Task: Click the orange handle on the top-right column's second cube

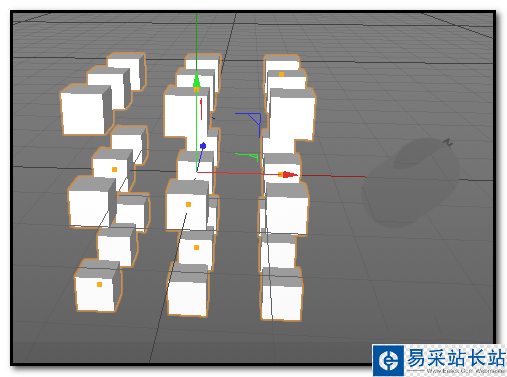Action: pyautogui.click(x=281, y=74)
